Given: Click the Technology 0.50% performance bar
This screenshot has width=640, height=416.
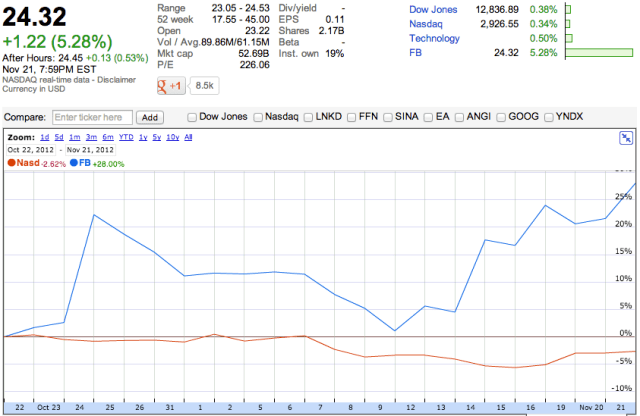Looking at the screenshot, I should point(569,38).
